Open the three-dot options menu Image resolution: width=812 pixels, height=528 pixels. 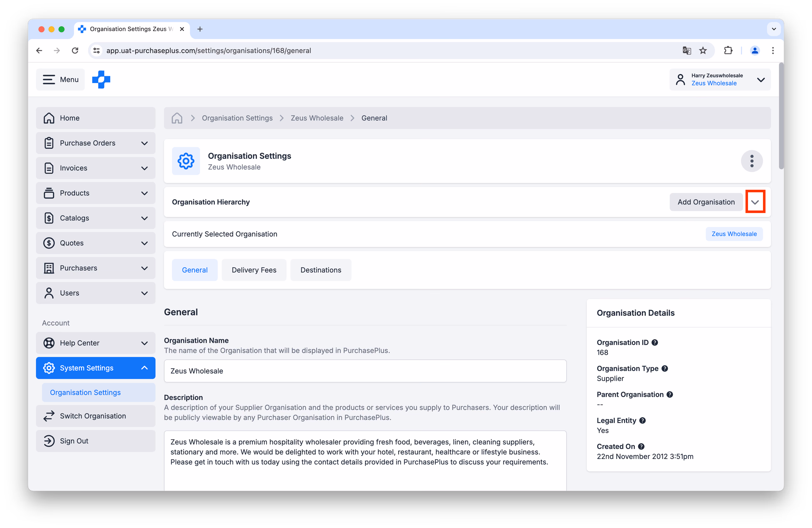tap(752, 161)
